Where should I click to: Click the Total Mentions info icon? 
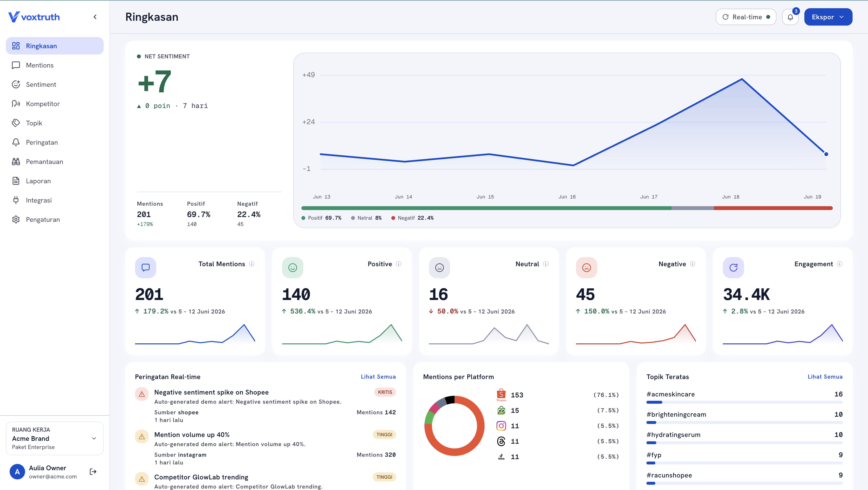252,264
